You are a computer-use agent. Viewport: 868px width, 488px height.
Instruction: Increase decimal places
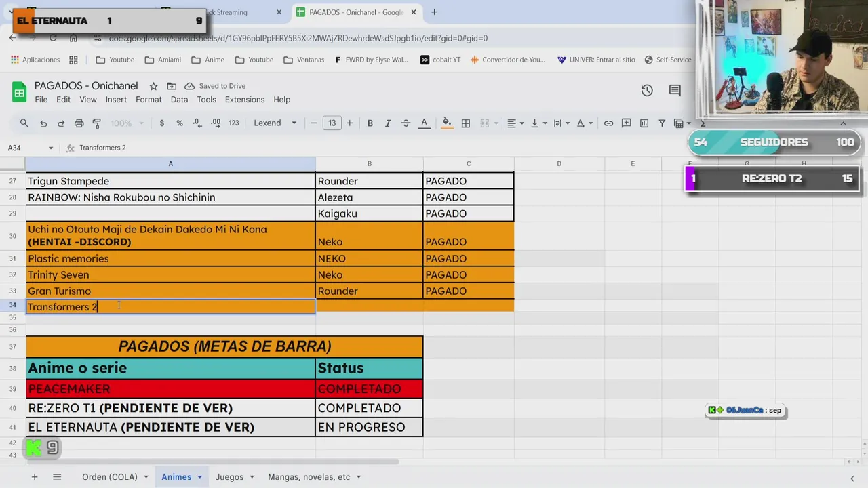click(x=216, y=123)
